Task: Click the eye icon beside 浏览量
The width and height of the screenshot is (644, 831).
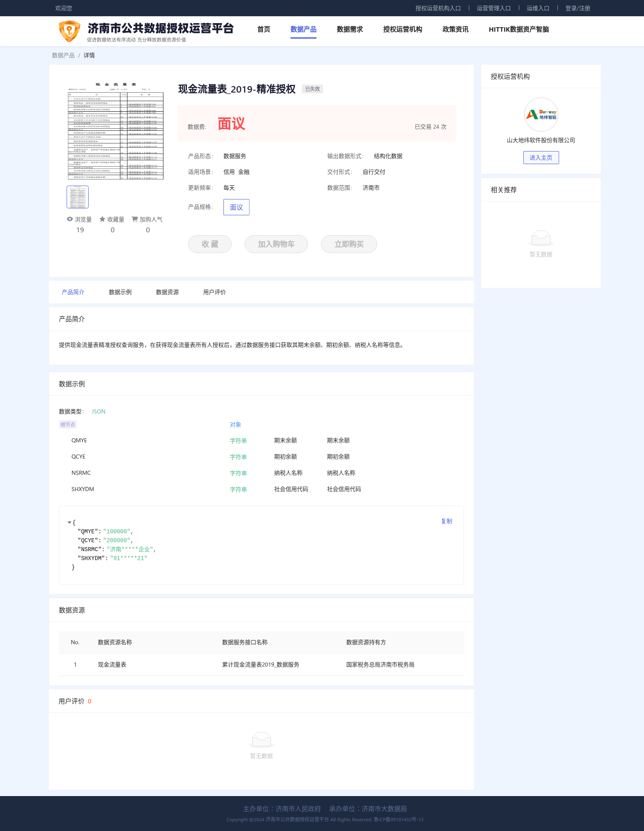Action: pos(70,219)
